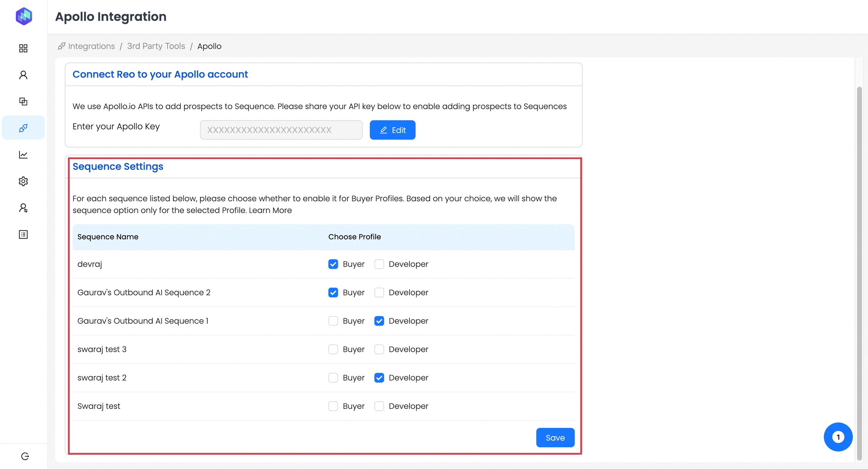The width and height of the screenshot is (868, 469).
Task: Navigate to 3rd Party Tools breadcrumb
Action: point(156,46)
